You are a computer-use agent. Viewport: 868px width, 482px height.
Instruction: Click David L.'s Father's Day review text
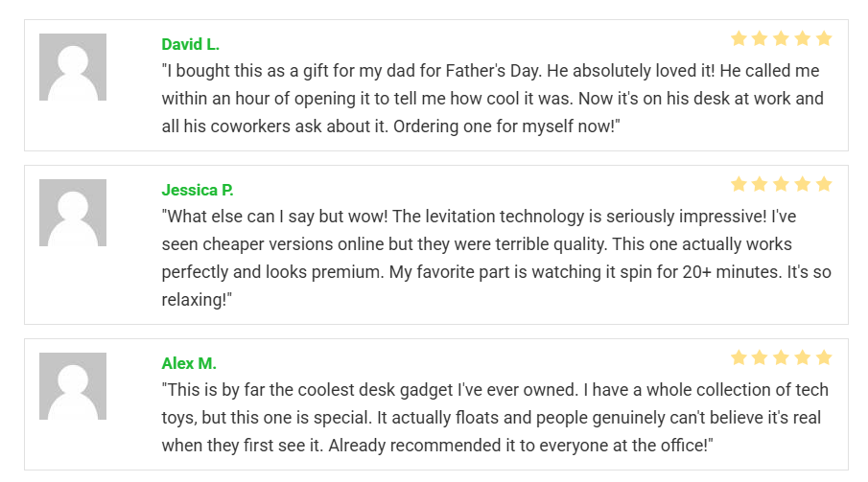click(x=491, y=99)
